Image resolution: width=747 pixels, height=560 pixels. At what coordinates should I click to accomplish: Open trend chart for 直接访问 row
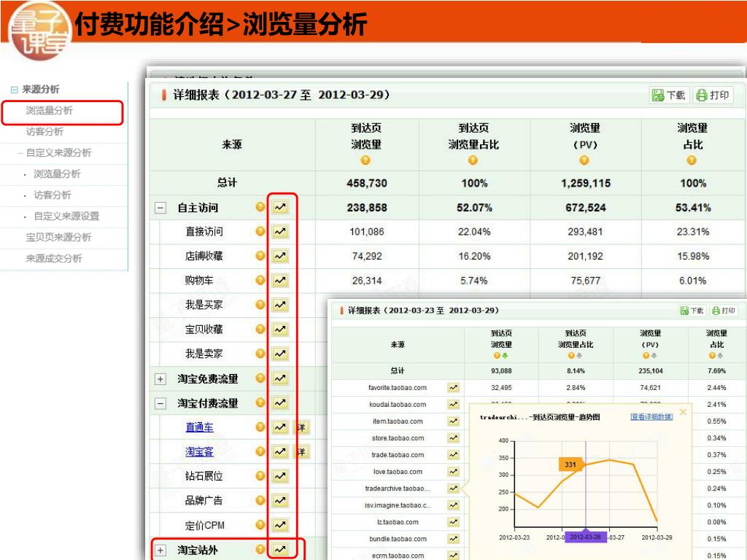(280, 231)
